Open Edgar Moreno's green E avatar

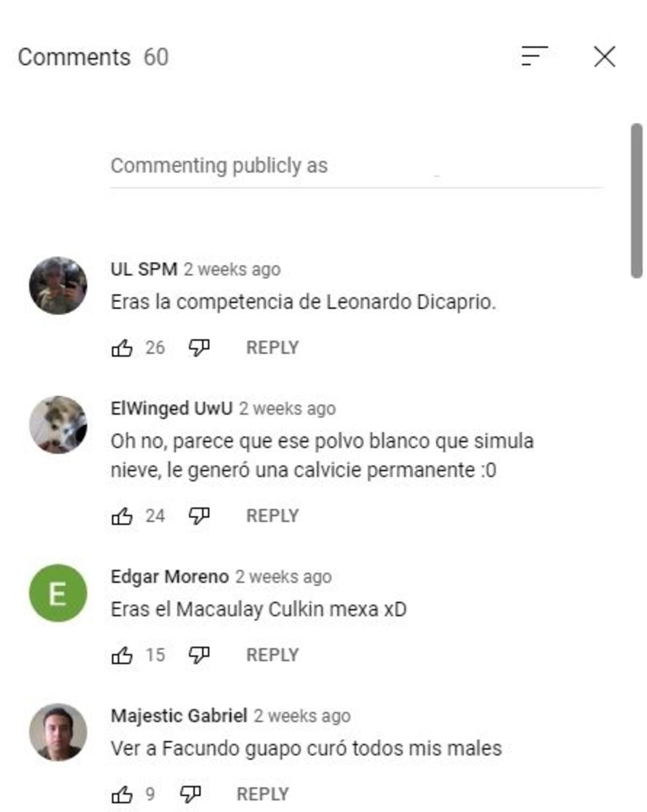coord(58,593)
